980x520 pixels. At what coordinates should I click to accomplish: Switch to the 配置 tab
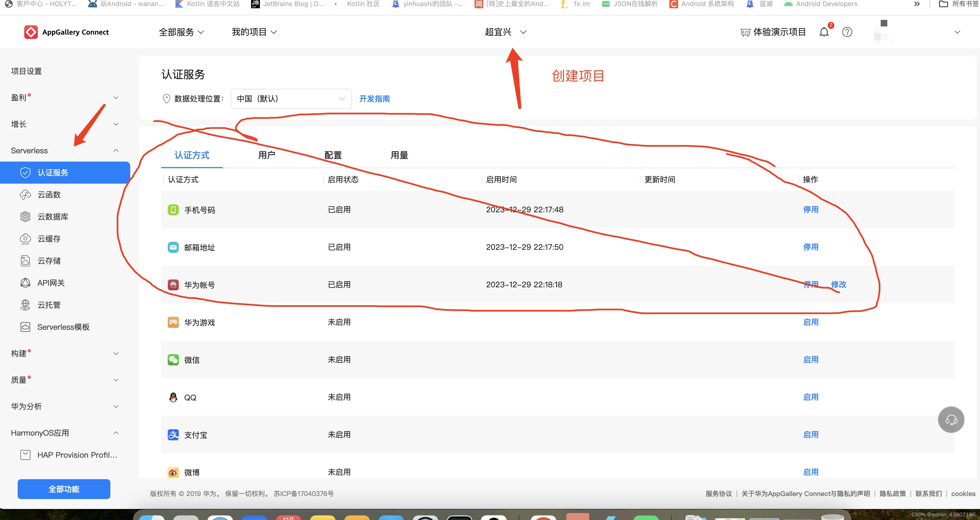point(333,155)
